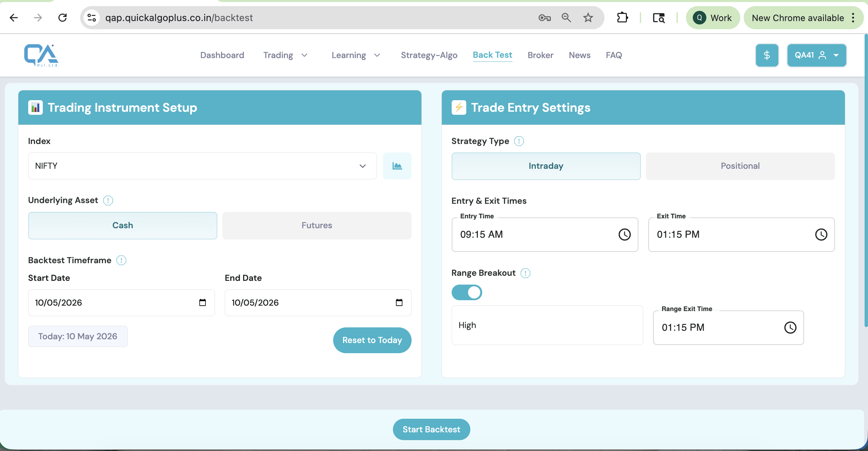Viewport: 868px width, 451px height.
Task: Open Chrome extensions puzzle icon
Action: (622, 18)
